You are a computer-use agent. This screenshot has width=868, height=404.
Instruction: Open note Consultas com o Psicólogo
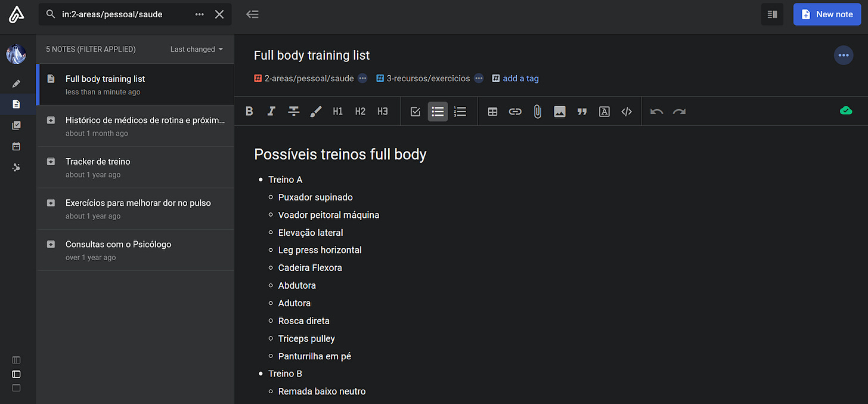coord(135,250)
